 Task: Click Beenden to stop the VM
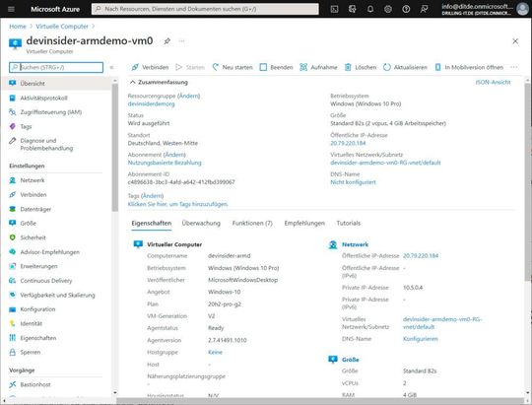pos(276,67)
